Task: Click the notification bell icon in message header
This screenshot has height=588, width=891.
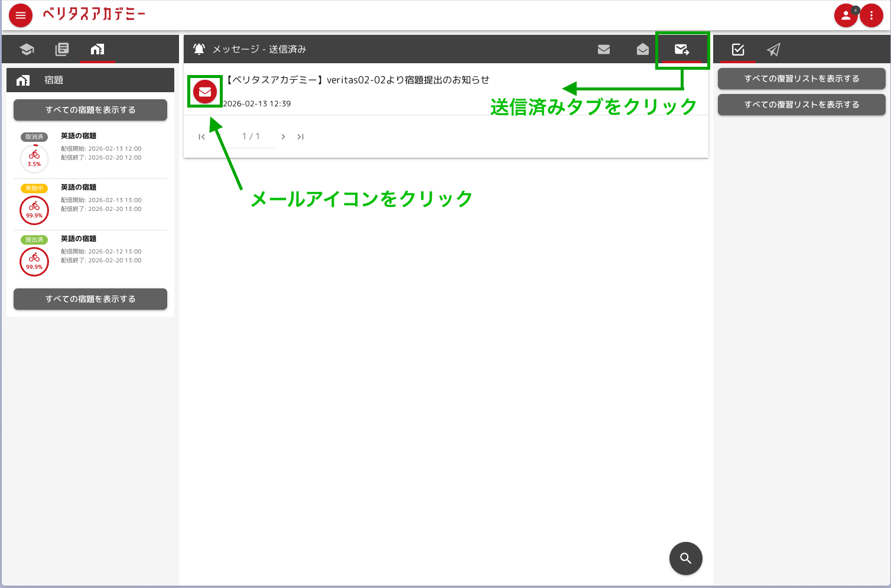Action: [x=199, y=49]
